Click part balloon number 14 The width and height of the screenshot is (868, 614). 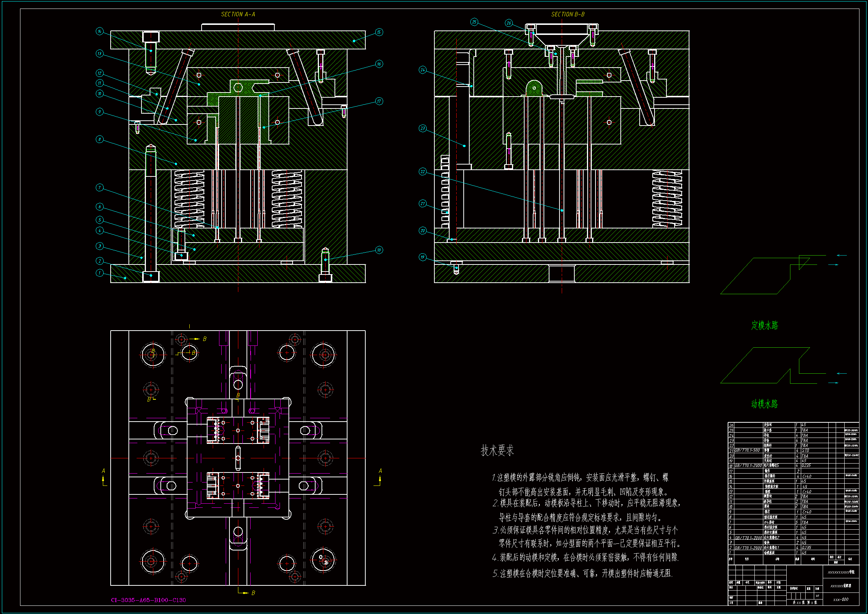(99, 32)
